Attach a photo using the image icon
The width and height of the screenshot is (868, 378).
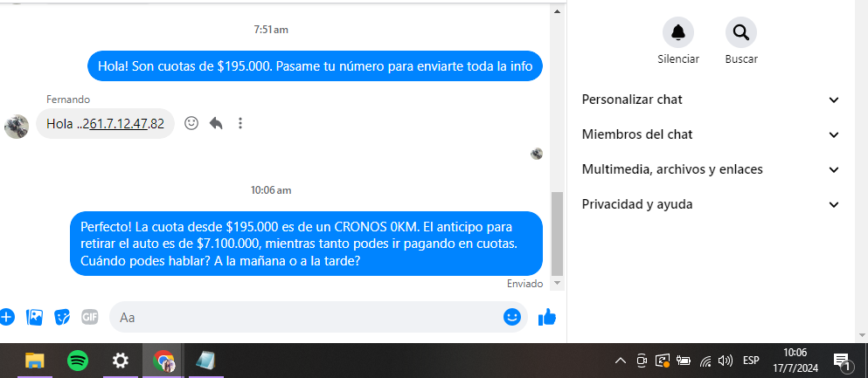[x=34, y=317]
